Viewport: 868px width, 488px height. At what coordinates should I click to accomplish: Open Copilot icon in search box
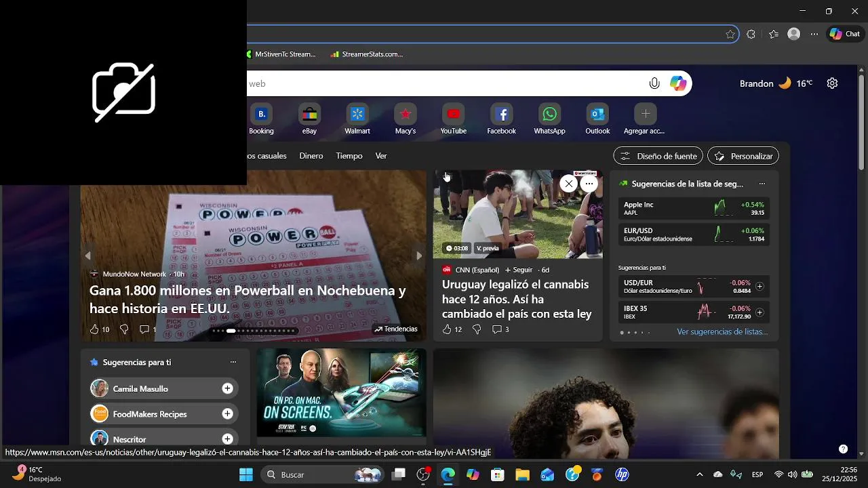[678, 83]
